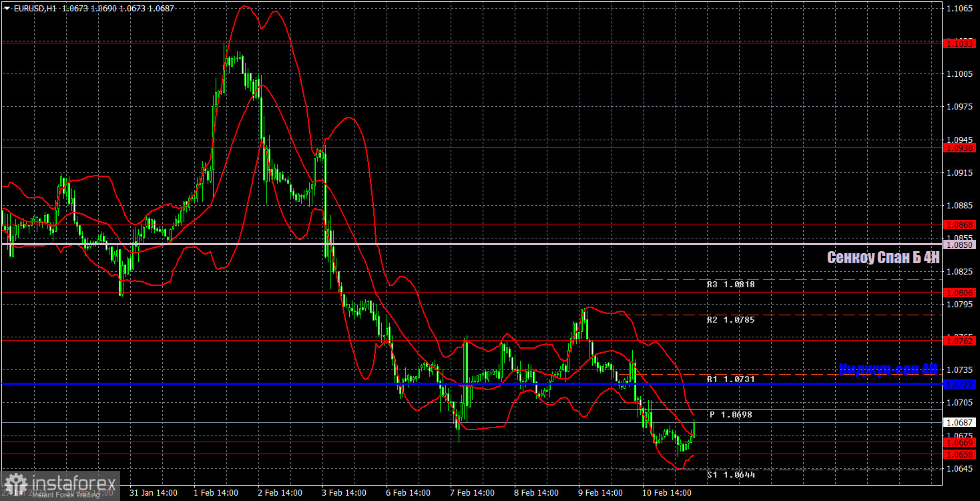Click the R3 1.0818 pivot label
Viewport: 980px width, 501px height.
(731, 285)
